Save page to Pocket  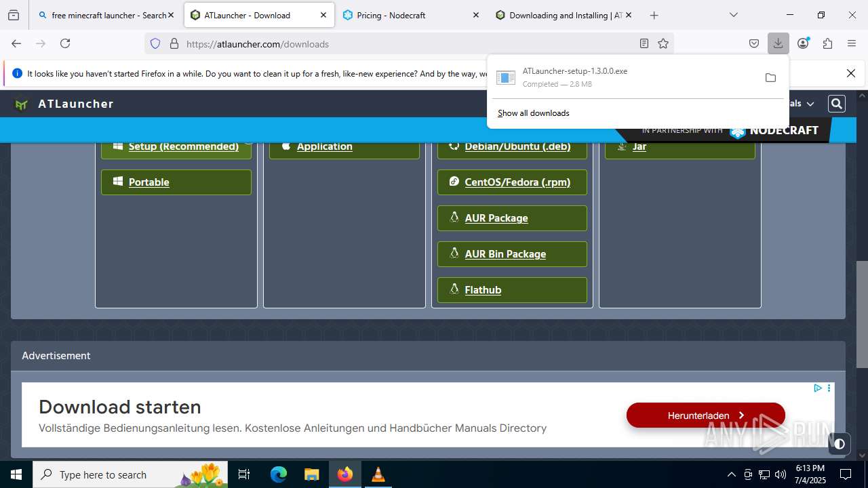(754, 43)
